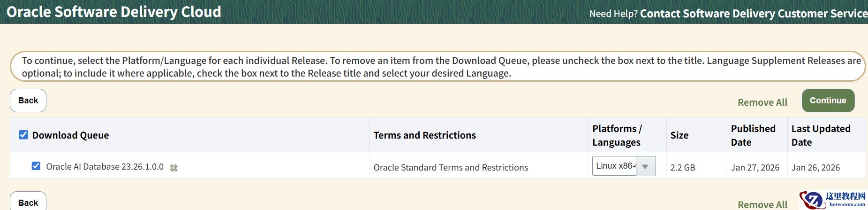The image size is (868, 210).
Task: Click the Terms and Restrictions column header
Action: tap(424, 135)
